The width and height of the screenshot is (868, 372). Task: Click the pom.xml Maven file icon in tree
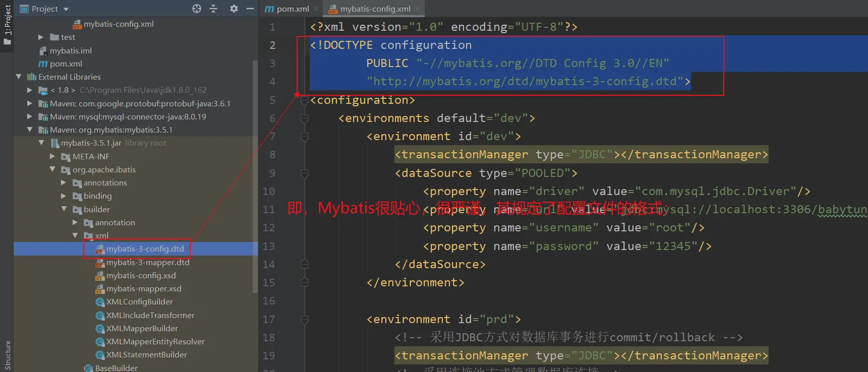pos(43,64)
